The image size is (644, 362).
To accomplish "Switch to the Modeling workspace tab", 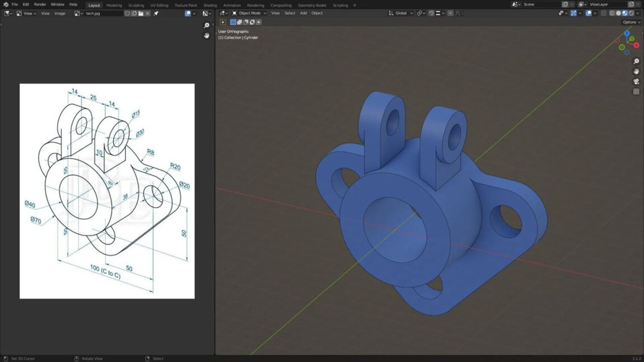I will pyautogui.click(x=114, y=5).
